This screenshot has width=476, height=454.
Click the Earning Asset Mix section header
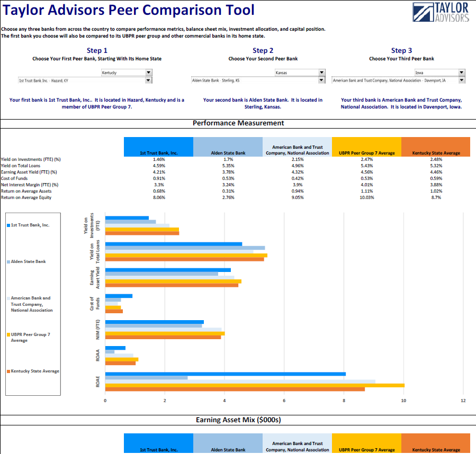coord(238,420)
